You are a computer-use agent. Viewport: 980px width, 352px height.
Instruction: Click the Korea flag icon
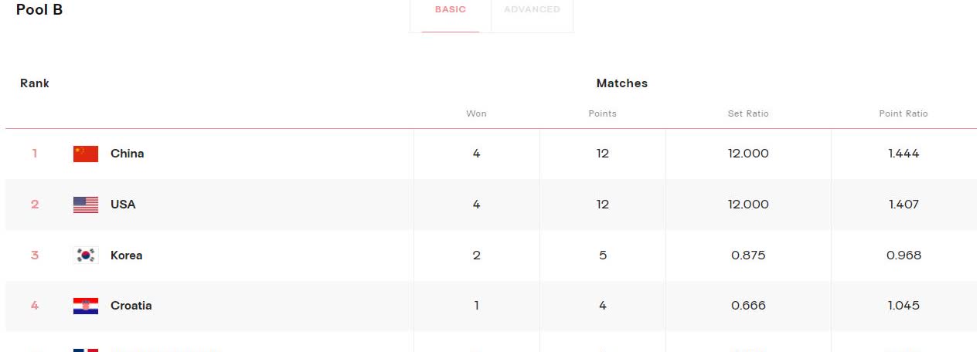pyautogui.click(x=86, y=256)
